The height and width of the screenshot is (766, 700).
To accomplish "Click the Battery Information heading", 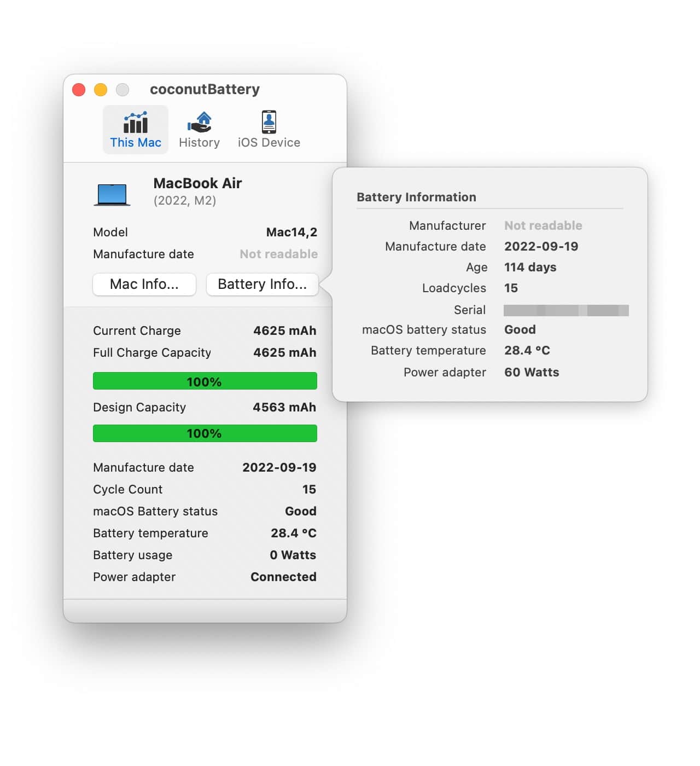I will (x=416, y=197).
